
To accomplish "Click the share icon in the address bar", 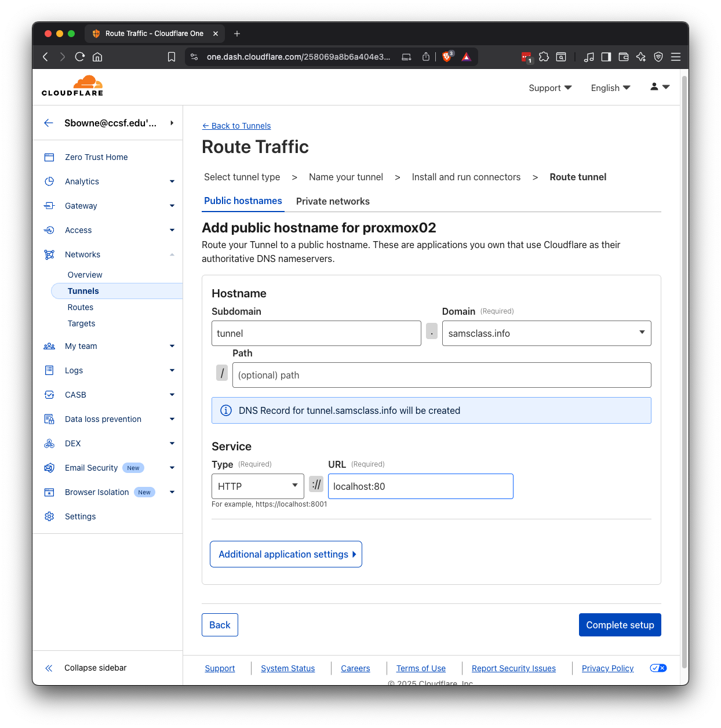I will pyautogui.click(x=426, y=57).
